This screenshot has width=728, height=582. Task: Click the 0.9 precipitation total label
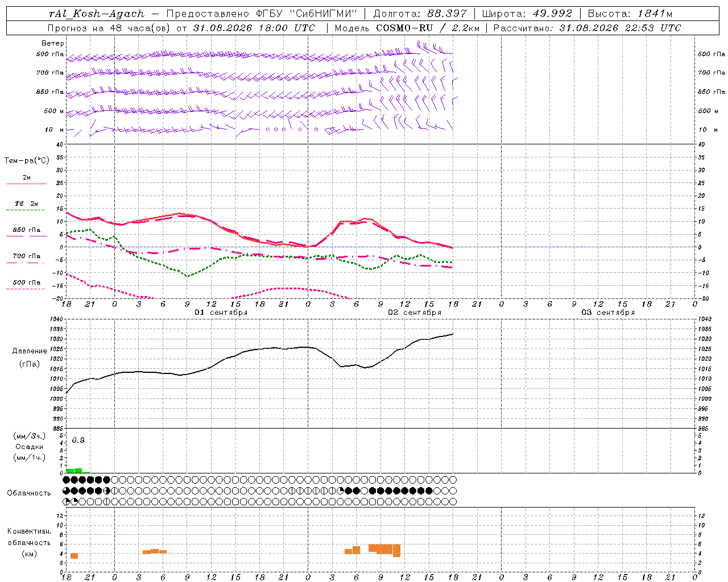click(x=78, y=440)
